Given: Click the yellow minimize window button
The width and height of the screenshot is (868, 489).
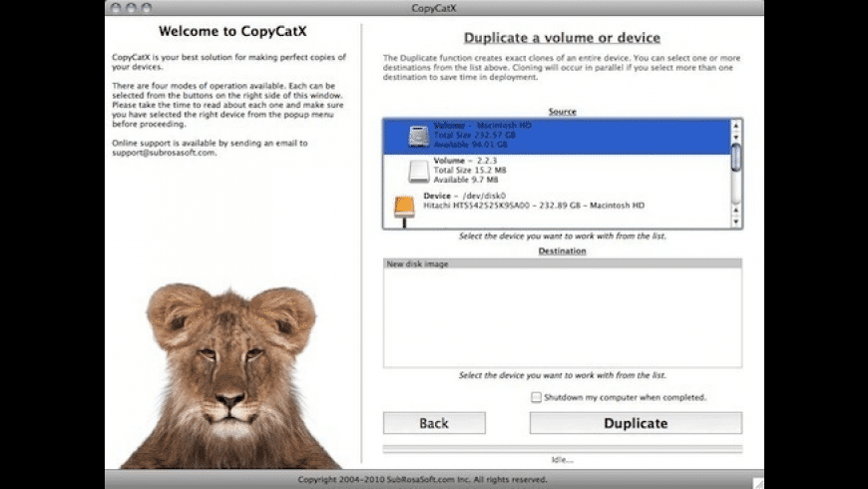Looking at the screenshot, I should tap(131, 8).
